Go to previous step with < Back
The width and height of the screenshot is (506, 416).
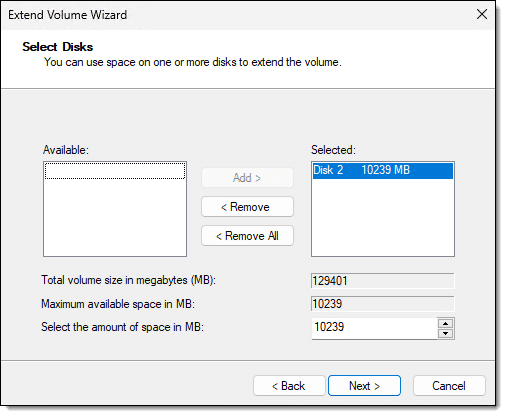[289, 386]
